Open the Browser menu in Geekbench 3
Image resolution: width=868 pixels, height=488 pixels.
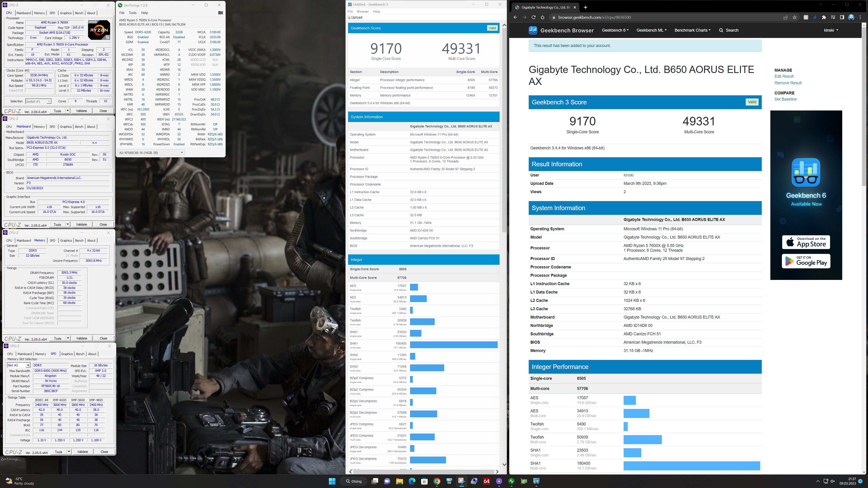click(x=363, y=12)
